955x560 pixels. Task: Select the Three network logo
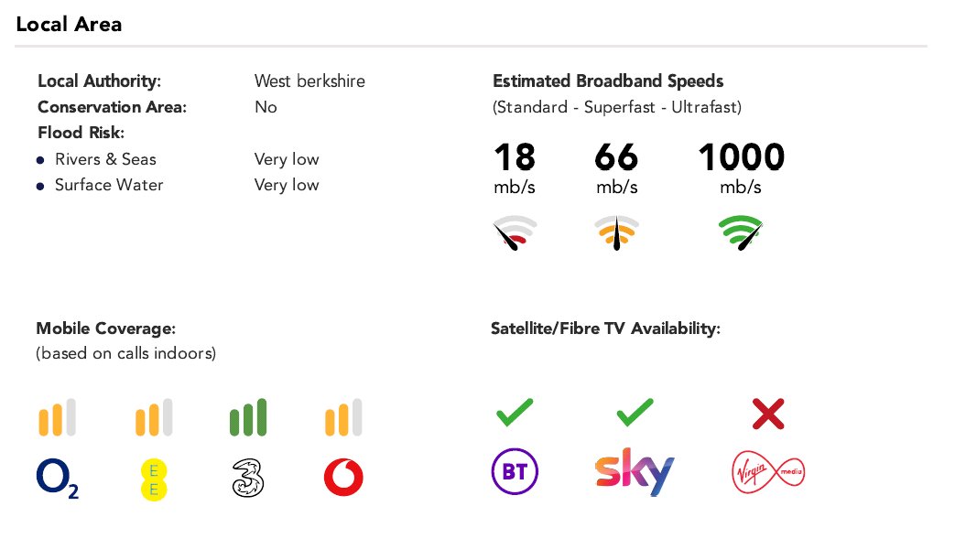click(x=248, y=479)
